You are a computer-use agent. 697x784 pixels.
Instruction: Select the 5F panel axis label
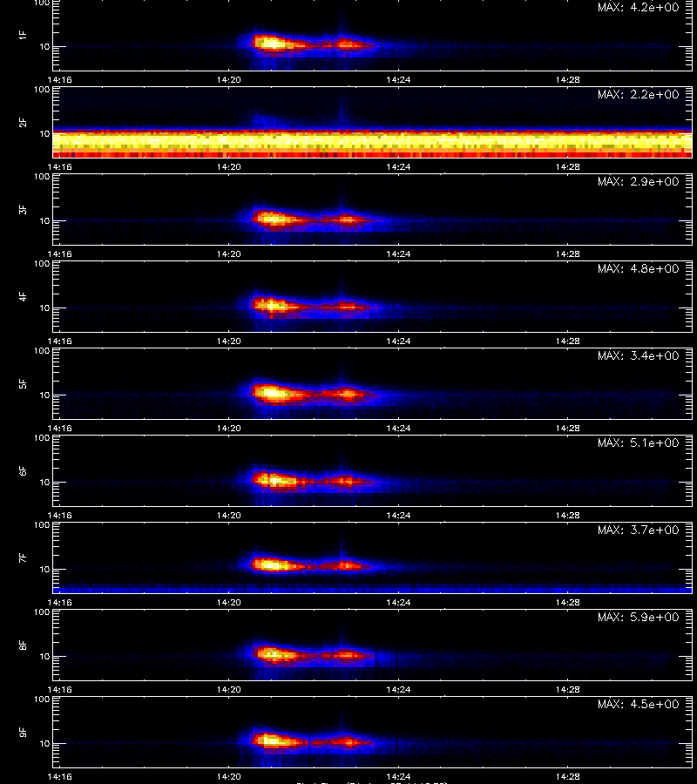coord(23,383)
